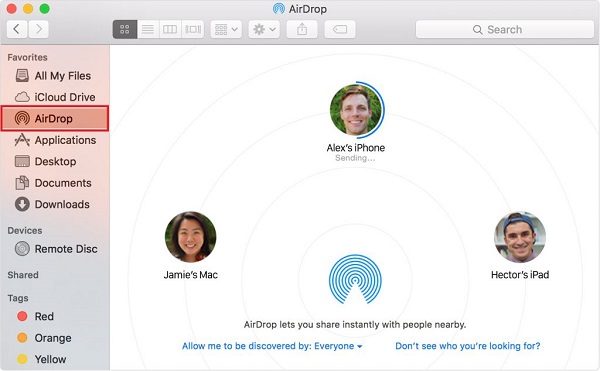Screen dimensions: 600x371
Task: Switch to column view in toolbar
Action: coord(170,29)
